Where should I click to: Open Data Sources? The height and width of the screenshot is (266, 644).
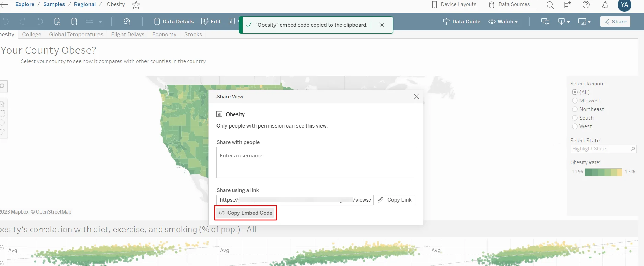(x=510, y=4)
